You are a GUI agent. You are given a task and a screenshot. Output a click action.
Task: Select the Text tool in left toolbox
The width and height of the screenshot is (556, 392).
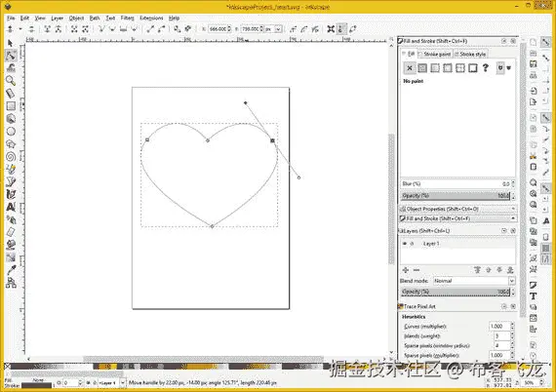[11, 207]
